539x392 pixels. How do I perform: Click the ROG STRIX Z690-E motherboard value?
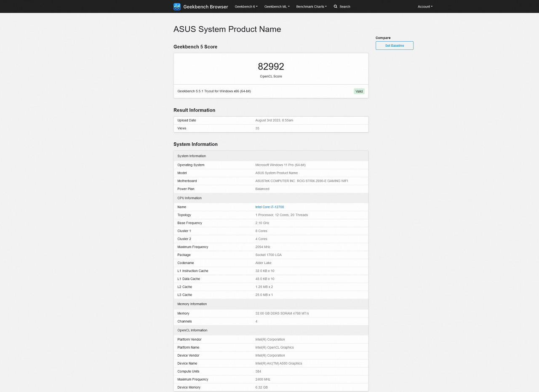[x=302, y=181]
